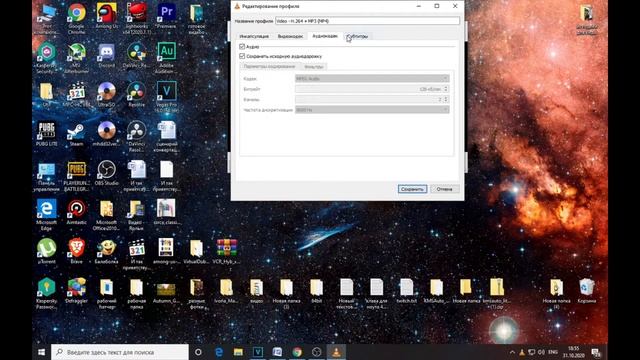640x360 pixels.
Task: Select the Brave browser desktop icon
Action: (x=76, y=251)
